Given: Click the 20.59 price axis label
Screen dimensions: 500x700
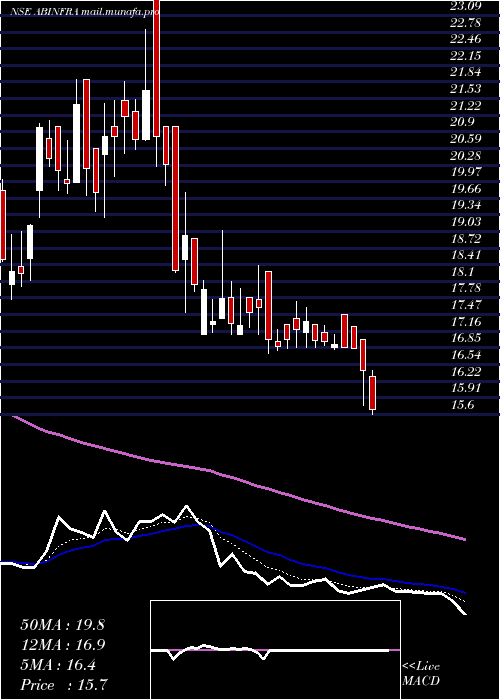Looking at the screenshot, I should coord(466,139).
